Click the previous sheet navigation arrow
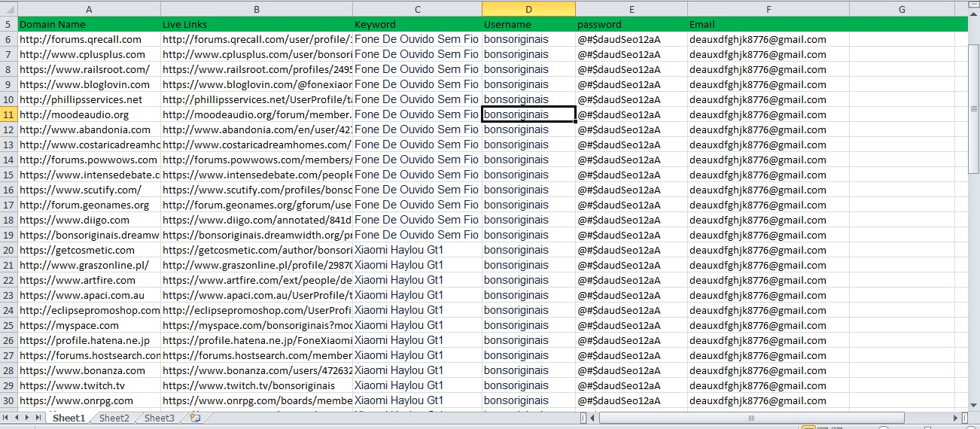Viewport: 980px width, 429px height. click(17, 418)
